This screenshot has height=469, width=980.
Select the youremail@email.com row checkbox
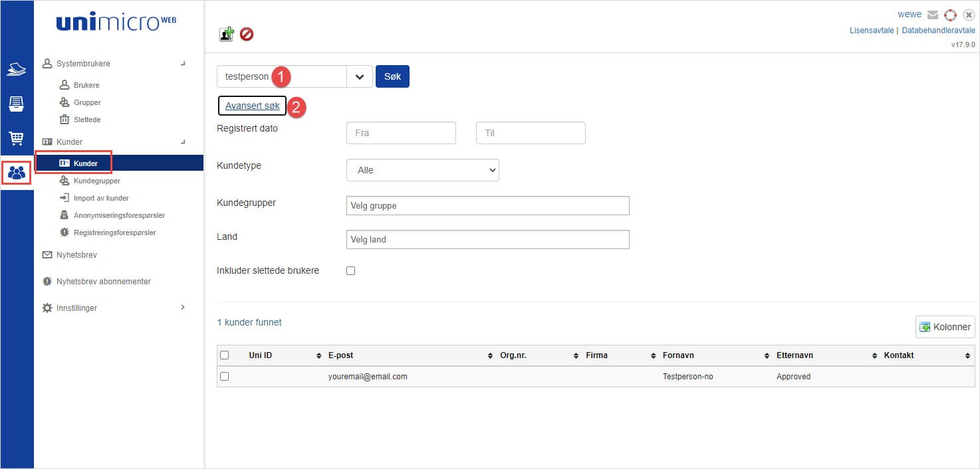click(x=225, y=377)
